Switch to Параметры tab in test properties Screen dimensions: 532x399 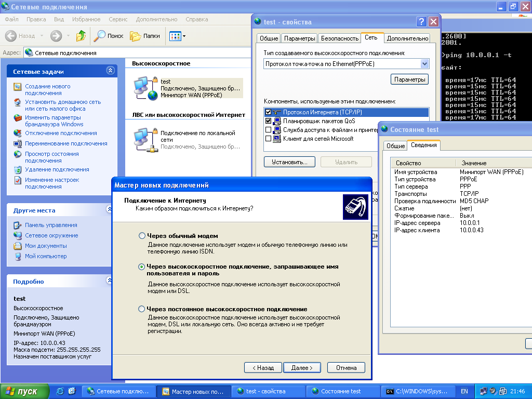coord(300,38)
